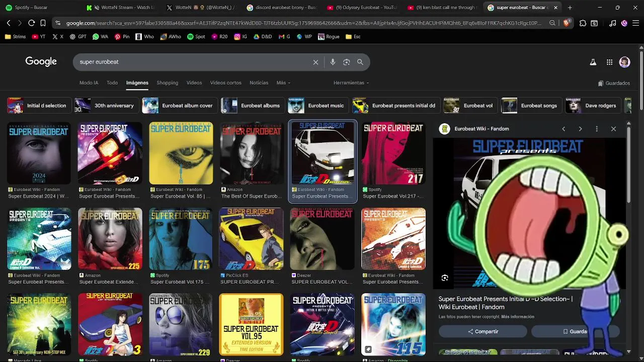The height and width of the screenshot is (362, 644).
Task: Switch to the Noticias tab
Action: click(259, 83)
